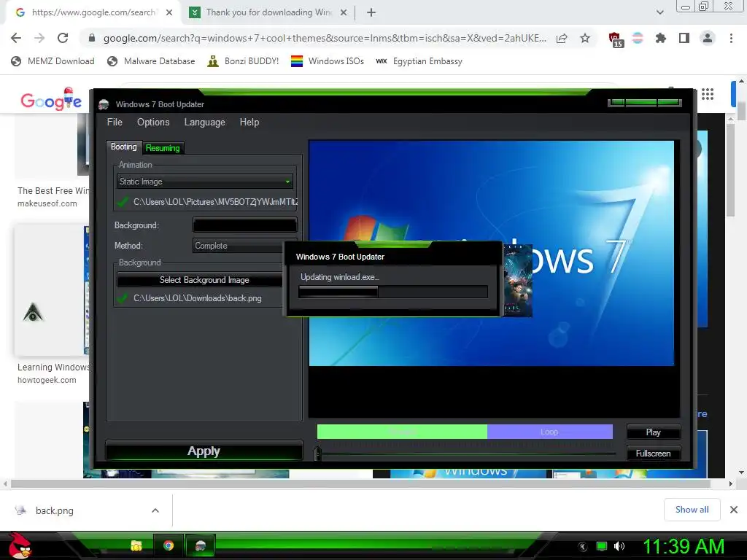Click the howtogeek.com result source
The width and height of the screenshot is (747, 560).
coord(47,380)
